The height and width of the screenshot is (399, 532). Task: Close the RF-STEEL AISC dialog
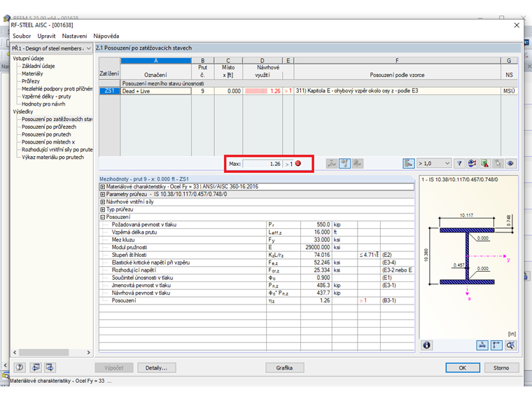517,25
